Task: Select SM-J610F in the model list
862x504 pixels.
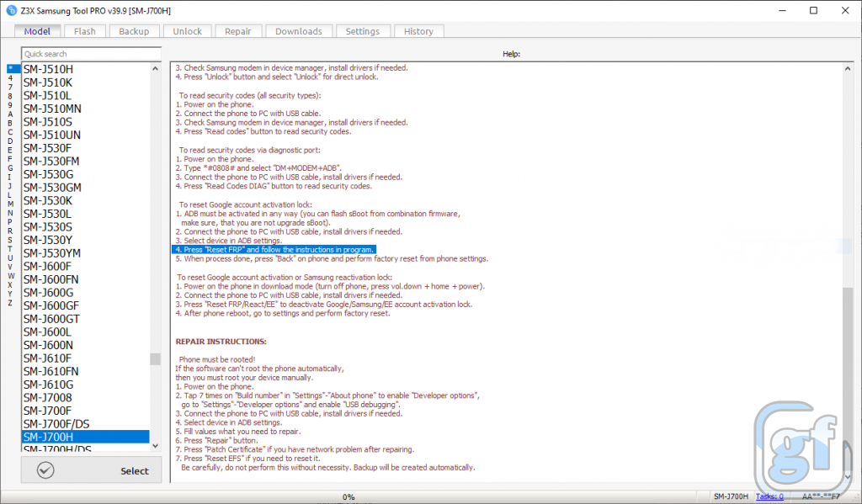Action: (x=85, y=358)
